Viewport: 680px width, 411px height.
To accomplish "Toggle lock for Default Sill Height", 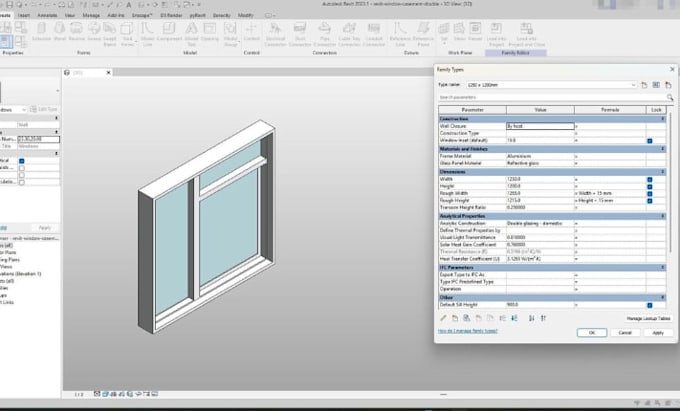I will click(650, 305).
